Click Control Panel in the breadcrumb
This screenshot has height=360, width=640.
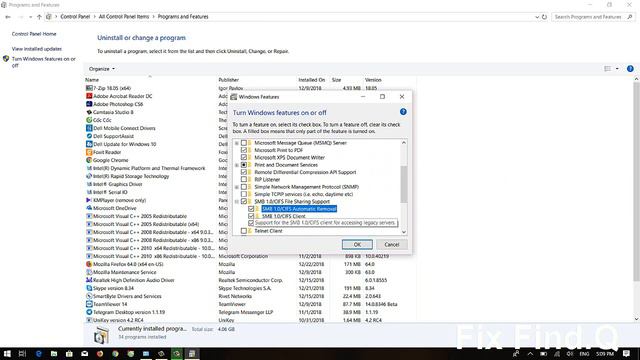pos(75,17)
